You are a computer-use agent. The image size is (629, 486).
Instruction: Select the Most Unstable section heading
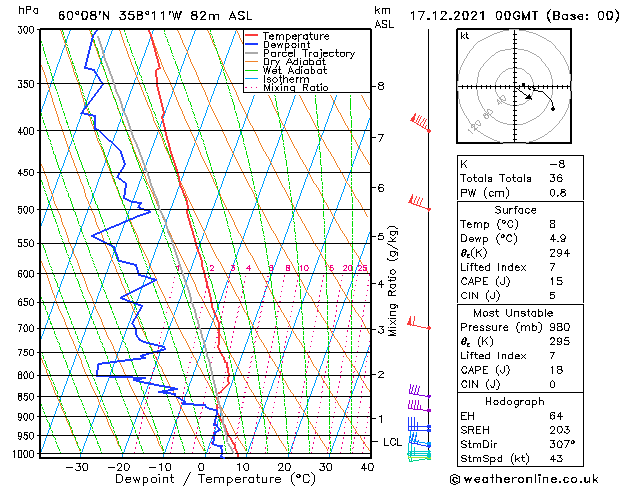513,312
